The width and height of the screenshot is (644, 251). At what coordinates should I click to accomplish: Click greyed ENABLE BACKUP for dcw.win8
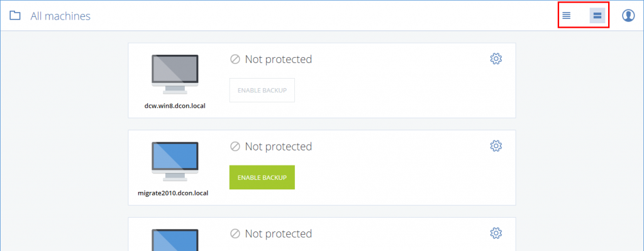(x=262, y=91)
